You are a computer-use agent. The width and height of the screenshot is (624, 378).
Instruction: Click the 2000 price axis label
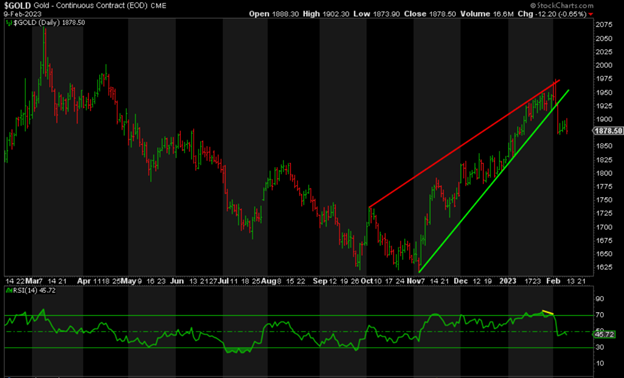(x=604, y=66)
